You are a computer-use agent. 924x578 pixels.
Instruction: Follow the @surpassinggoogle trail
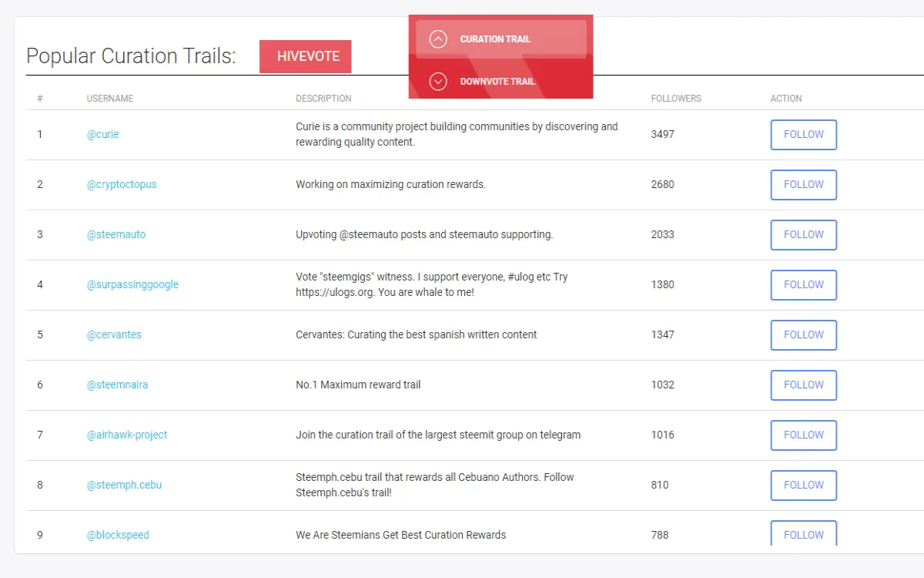804,285
